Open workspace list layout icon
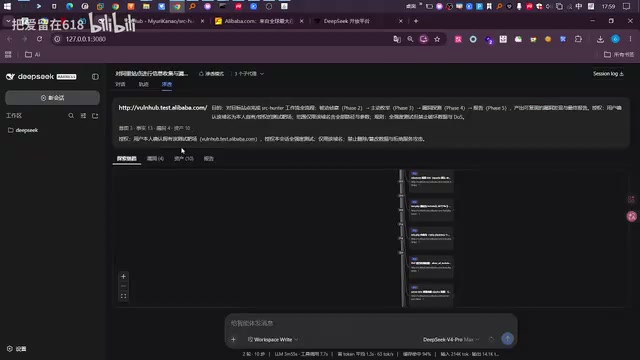This screenshot has height=360, width=640. click(x=83, y=116)
